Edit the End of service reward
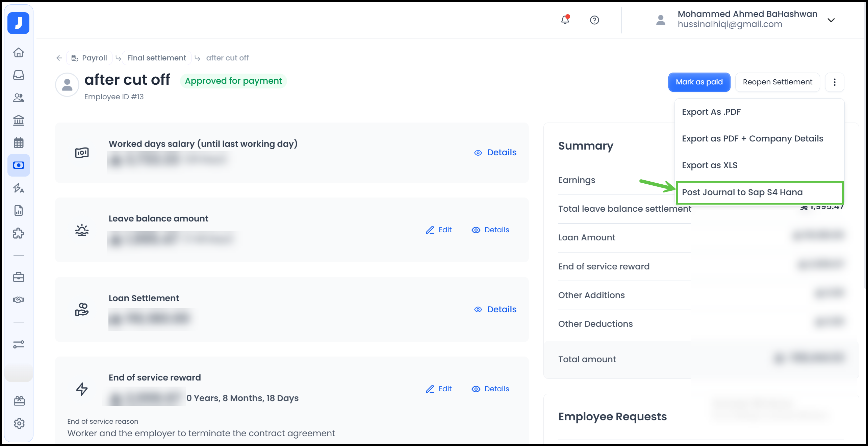 (439, 389)
